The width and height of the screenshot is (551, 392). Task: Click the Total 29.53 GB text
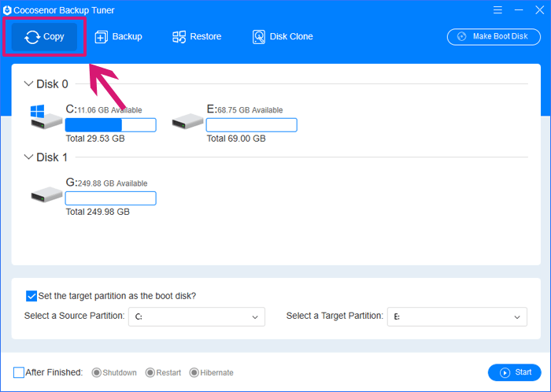coord(95,139)
